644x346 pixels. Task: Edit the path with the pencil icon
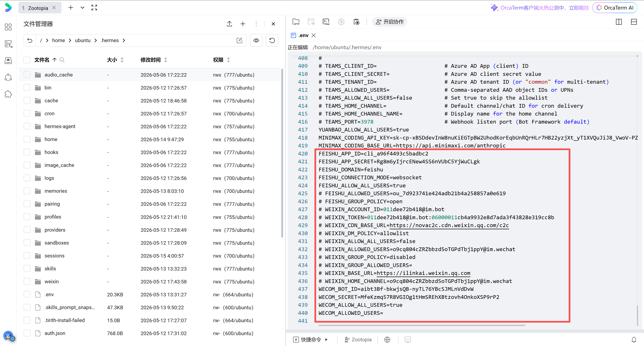coord(239,40)
